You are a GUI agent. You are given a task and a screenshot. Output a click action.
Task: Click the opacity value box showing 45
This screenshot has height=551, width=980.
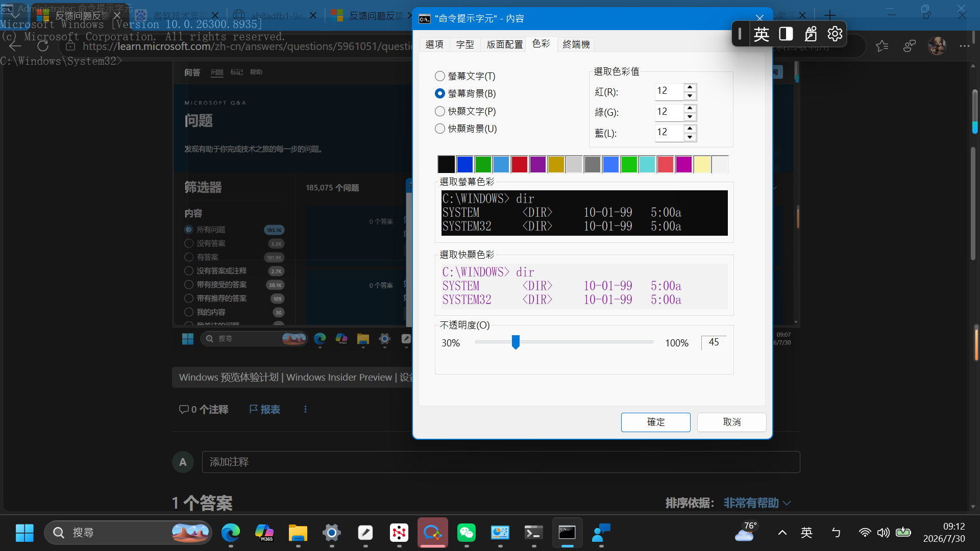(714, 342)
